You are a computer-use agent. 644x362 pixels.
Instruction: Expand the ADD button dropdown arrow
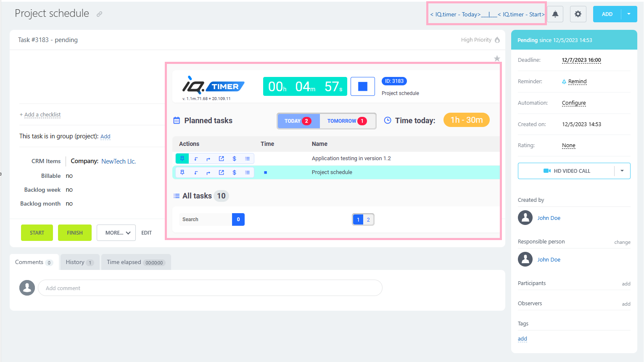click(629, 14)
